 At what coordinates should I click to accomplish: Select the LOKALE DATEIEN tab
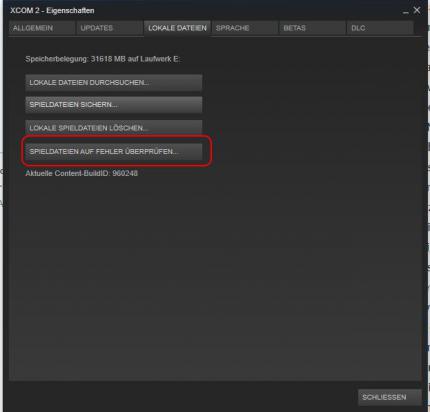tap(177, 28)
